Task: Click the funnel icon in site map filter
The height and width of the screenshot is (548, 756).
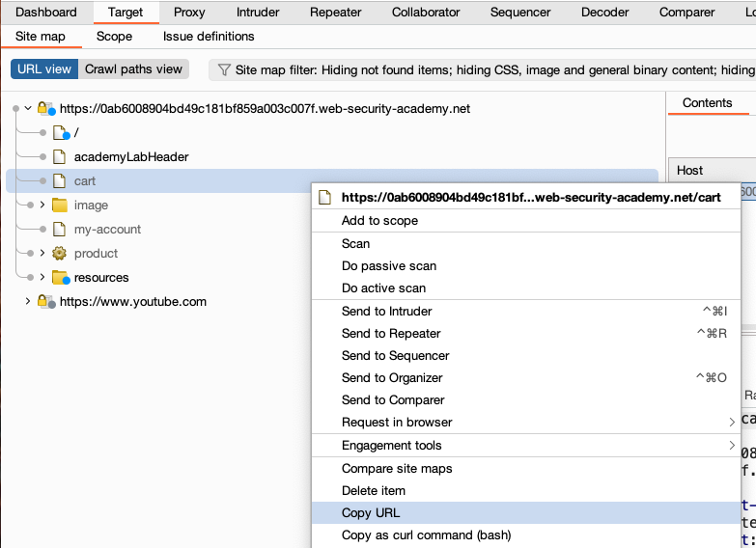Action: pyautogui.click(x=224, y=69)
